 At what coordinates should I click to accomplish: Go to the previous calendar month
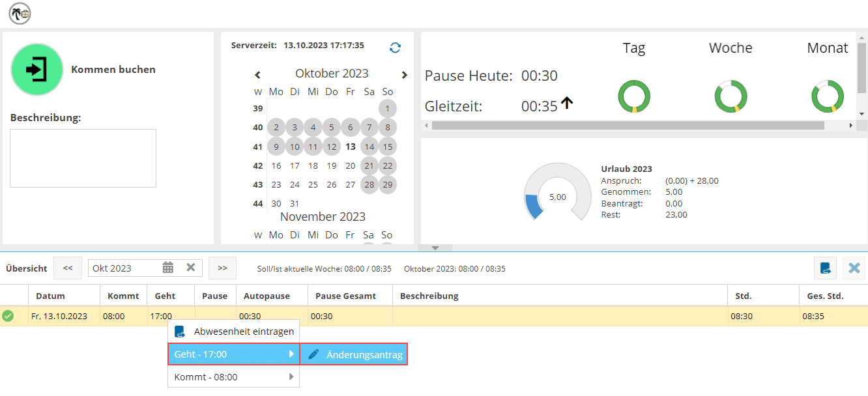[x=257, y=75]
